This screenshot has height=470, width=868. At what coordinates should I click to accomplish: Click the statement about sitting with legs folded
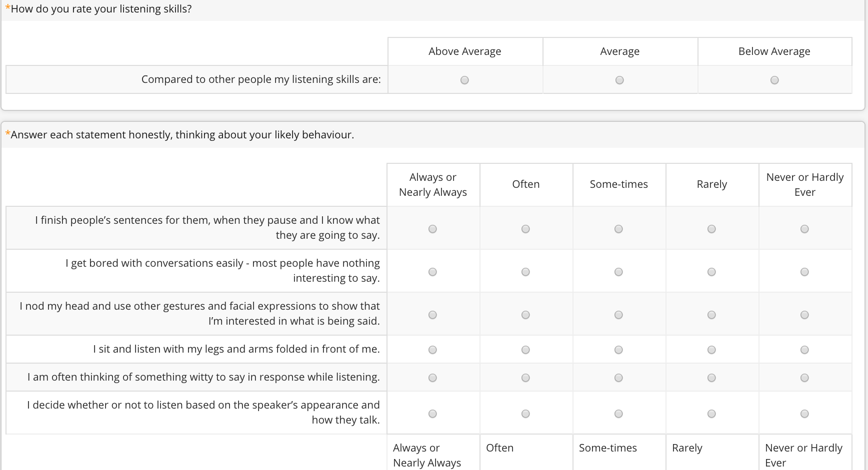click(x=236, y=349)
